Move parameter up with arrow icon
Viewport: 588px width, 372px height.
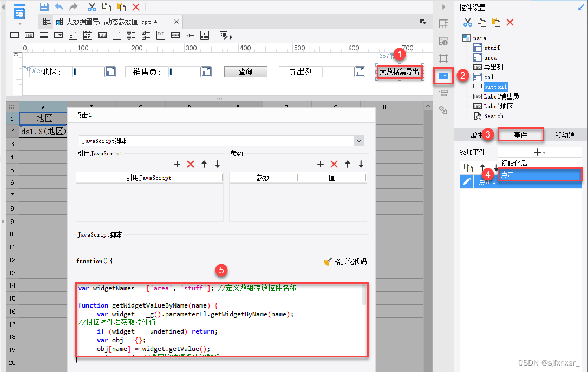[x=348, y=164]
